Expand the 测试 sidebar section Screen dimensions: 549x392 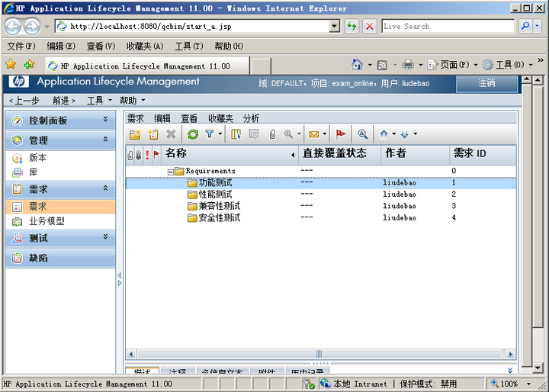coord(105,237)
